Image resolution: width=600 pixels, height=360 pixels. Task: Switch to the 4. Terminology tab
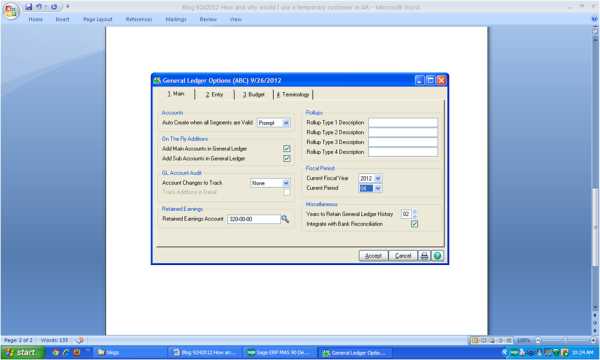293,94
